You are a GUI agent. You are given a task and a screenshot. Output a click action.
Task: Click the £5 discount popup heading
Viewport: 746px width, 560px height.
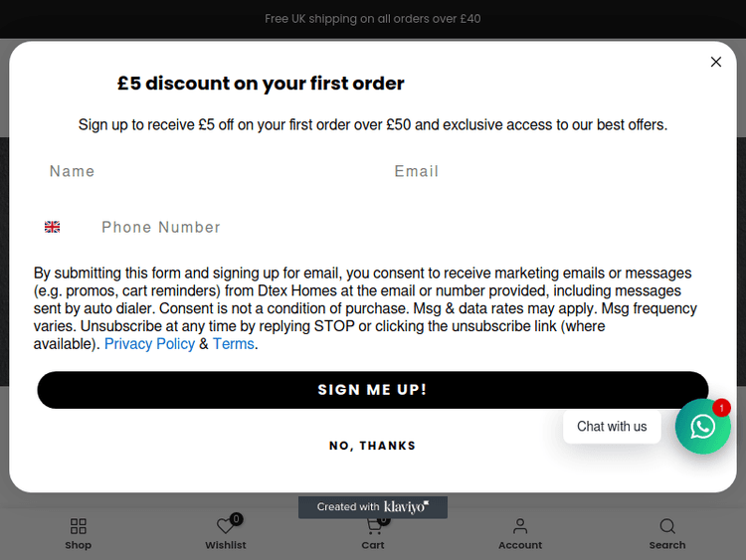(261, 84)
